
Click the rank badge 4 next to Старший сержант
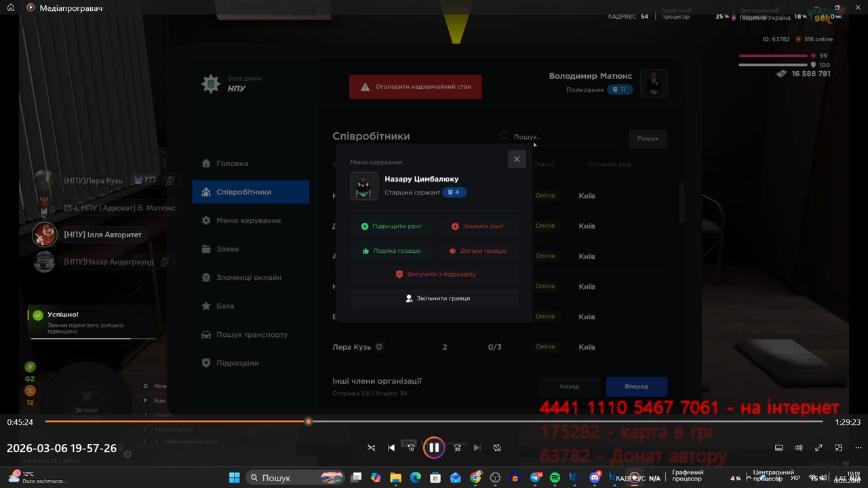click(x=455, y=192)
